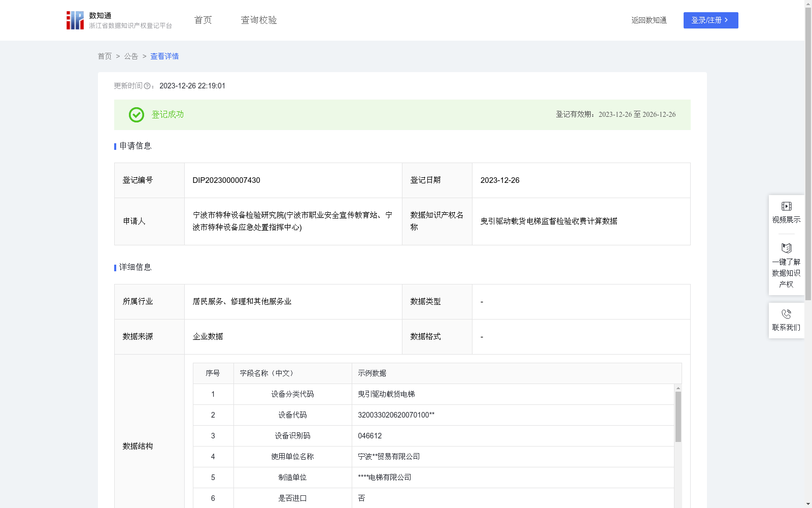Click the 字段名称（中文） column header
This screenshot has height=508, width=812.
click(293, 373)
